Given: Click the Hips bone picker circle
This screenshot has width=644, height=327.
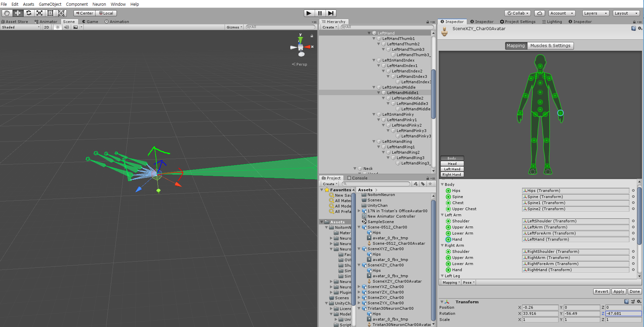Looking at the screenshot, I should (633, 191).
